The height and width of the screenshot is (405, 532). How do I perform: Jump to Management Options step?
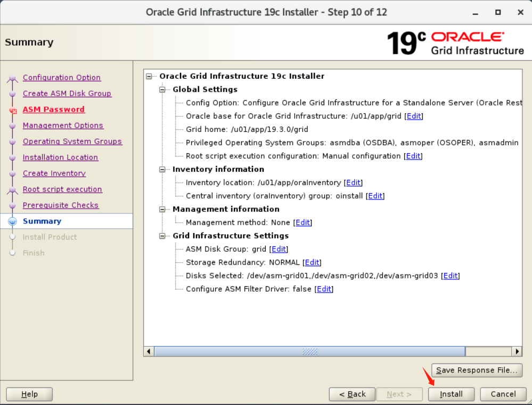coord(63,126)
